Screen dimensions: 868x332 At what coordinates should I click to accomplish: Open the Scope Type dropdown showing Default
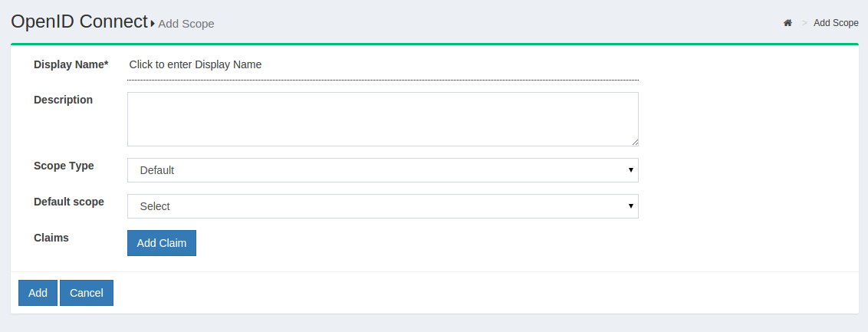[383, 170]
